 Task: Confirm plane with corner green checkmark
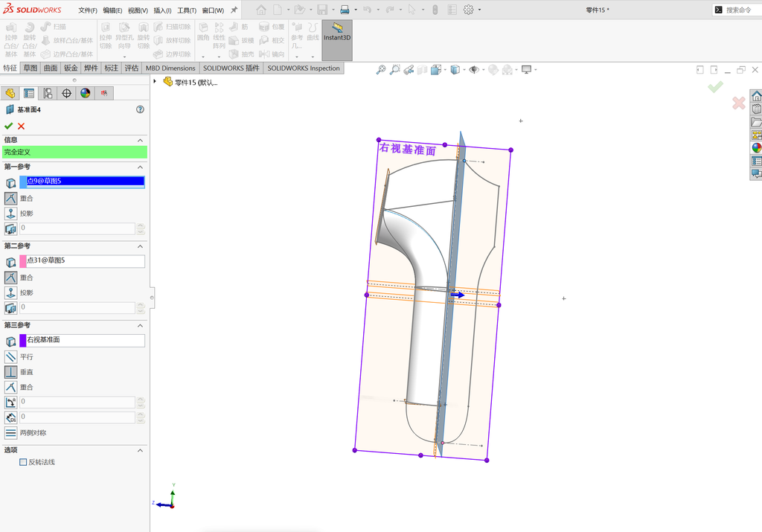click(715, 87)
